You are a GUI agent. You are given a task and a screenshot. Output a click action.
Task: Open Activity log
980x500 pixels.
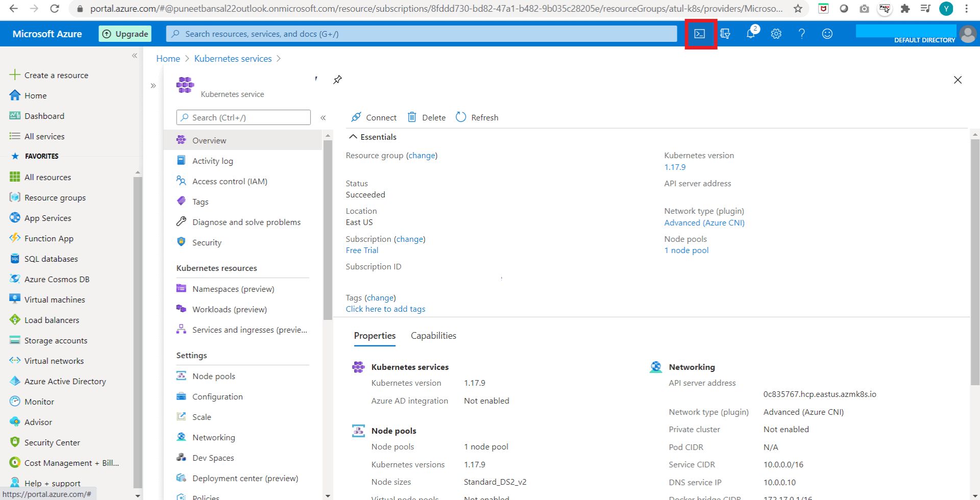[204, 161]
